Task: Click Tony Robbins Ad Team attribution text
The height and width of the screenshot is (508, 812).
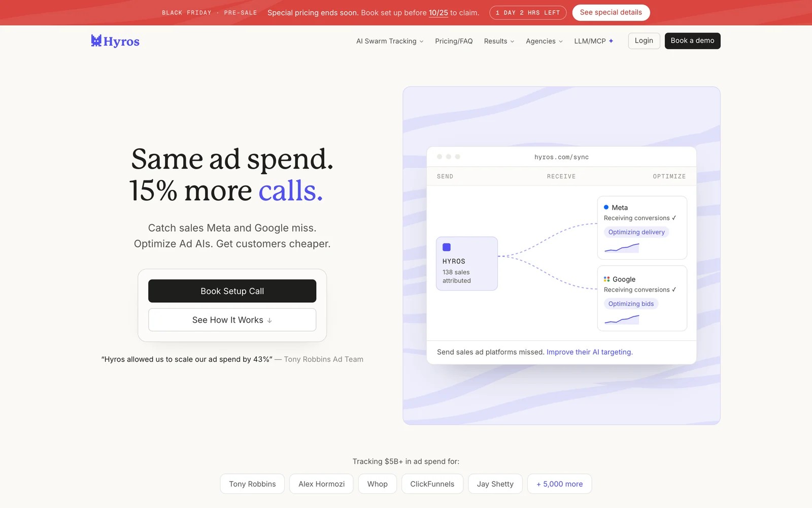Action: (324, 359)
